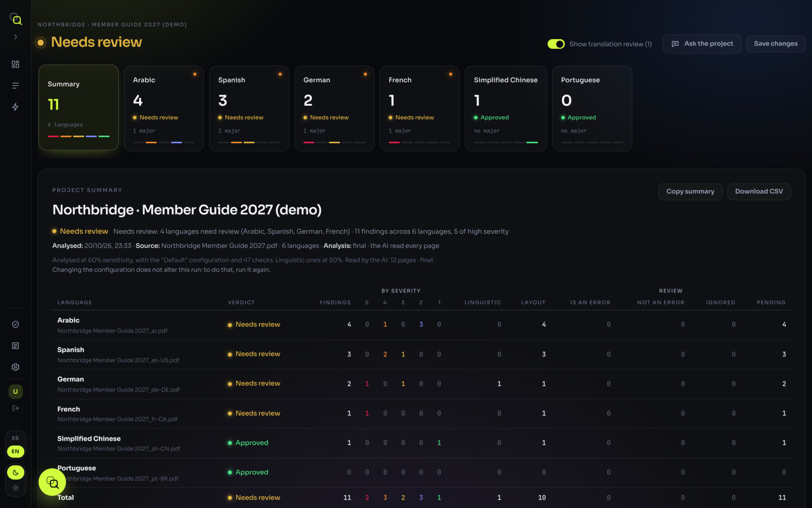Open the Simplified Chinese card

pyautogui.click(x=506, y=108)
